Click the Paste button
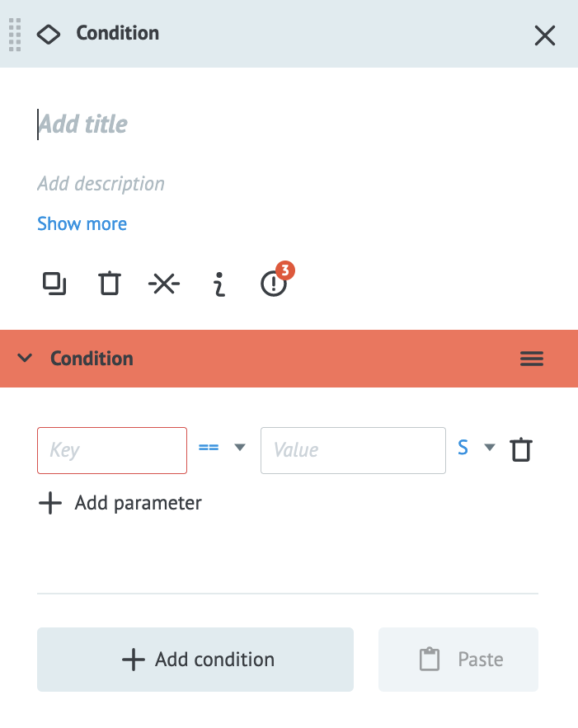This screenshot has width=578, height=728. tap(458, 659)
